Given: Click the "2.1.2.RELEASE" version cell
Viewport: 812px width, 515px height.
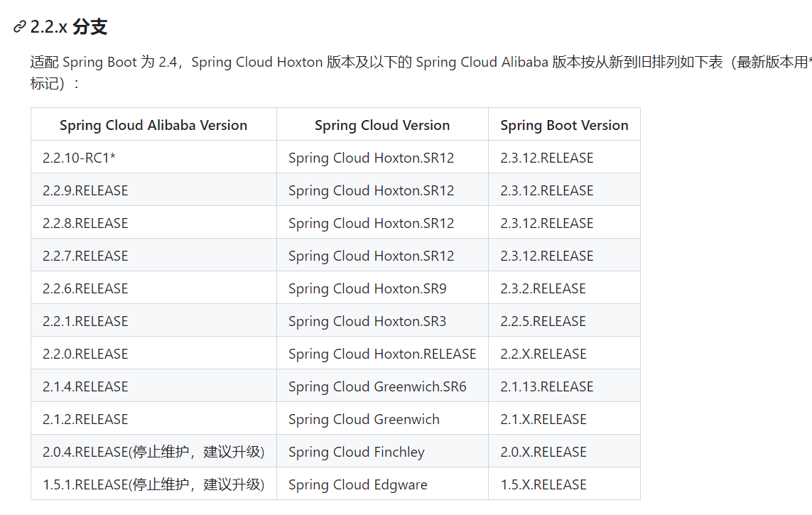Looking at the screenshot, I should pyautogui.click(x=153, y=418).
